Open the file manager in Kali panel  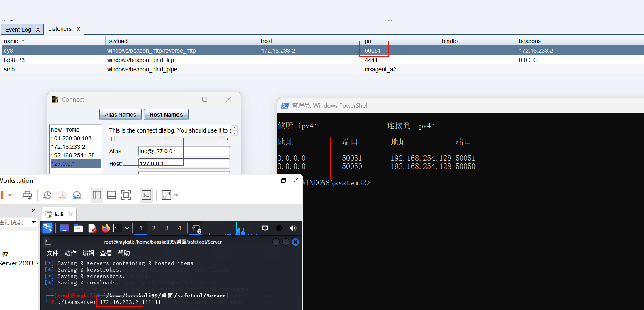tap(78, 228)
